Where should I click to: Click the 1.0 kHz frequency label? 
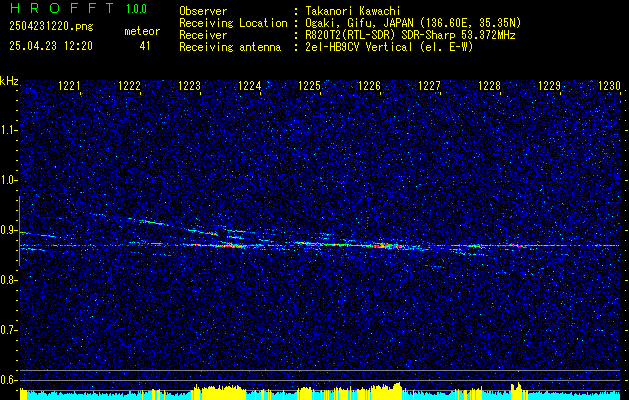tap(7, 181)
